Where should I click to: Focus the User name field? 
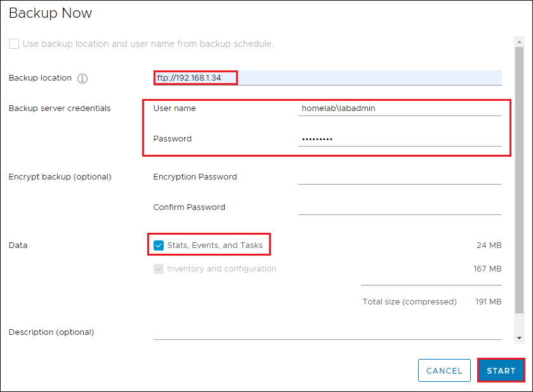[400, 108]
